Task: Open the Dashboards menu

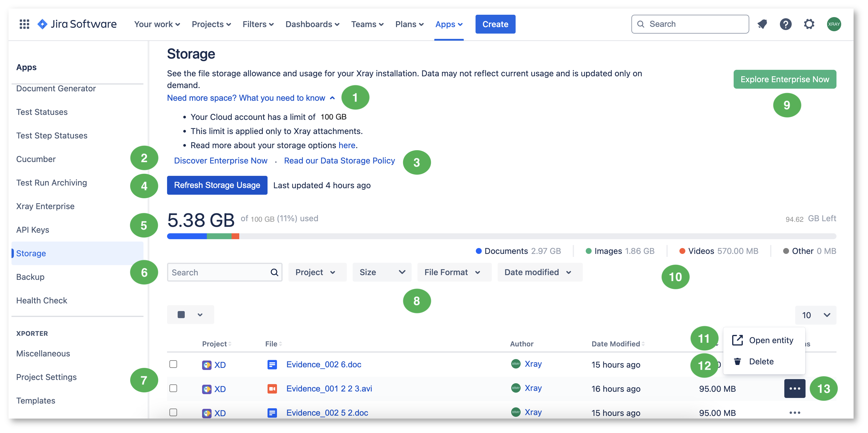Action: click(x=312, y=24)
